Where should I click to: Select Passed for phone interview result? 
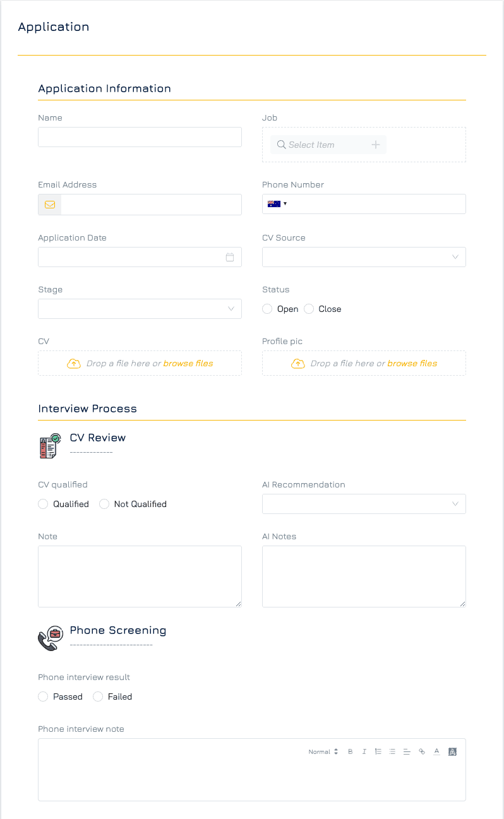click(x=43, y=696)
